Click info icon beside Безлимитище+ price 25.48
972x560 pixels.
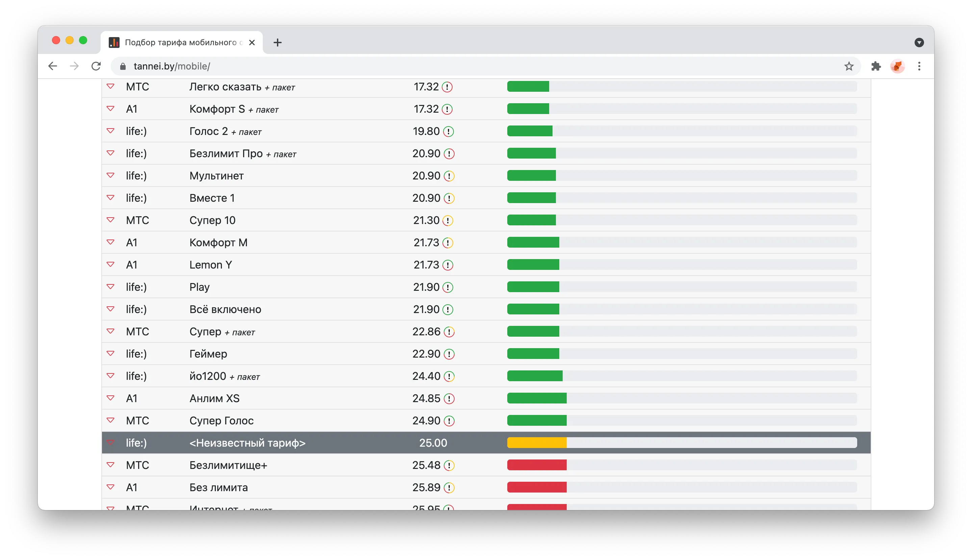coord(449,466)
